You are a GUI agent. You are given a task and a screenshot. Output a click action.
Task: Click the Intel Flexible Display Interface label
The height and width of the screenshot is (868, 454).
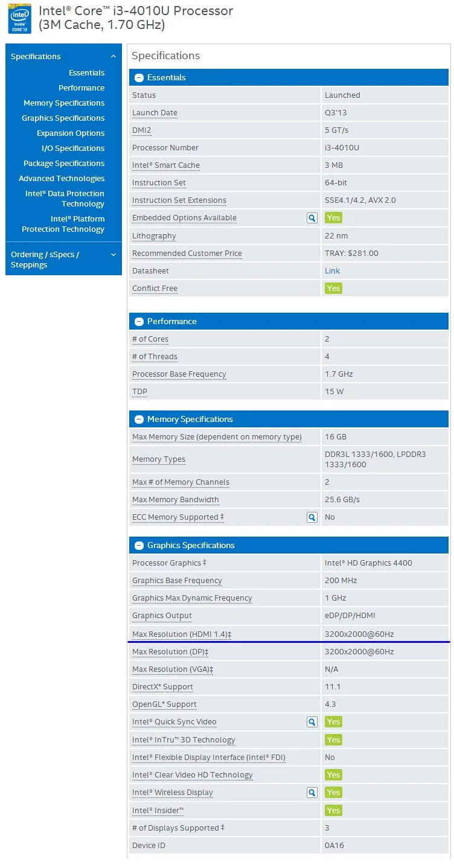(209, 758)
